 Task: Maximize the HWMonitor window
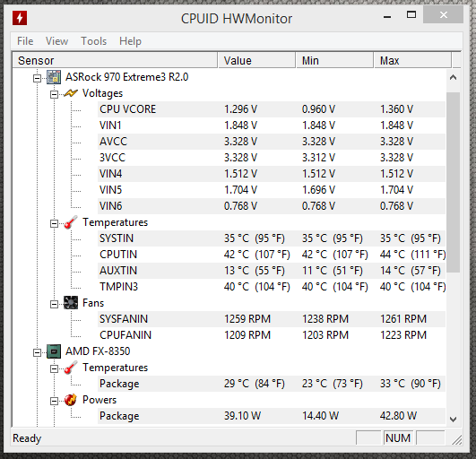411,14
